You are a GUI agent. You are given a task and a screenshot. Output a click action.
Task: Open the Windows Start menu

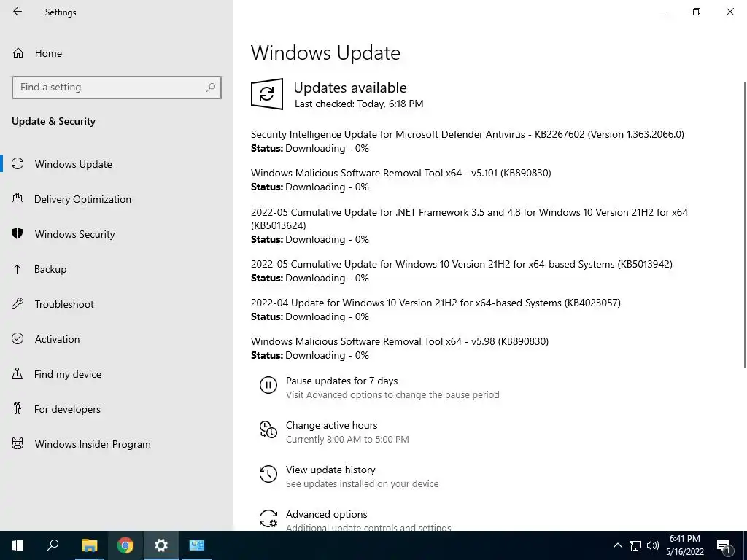point(18,545)
